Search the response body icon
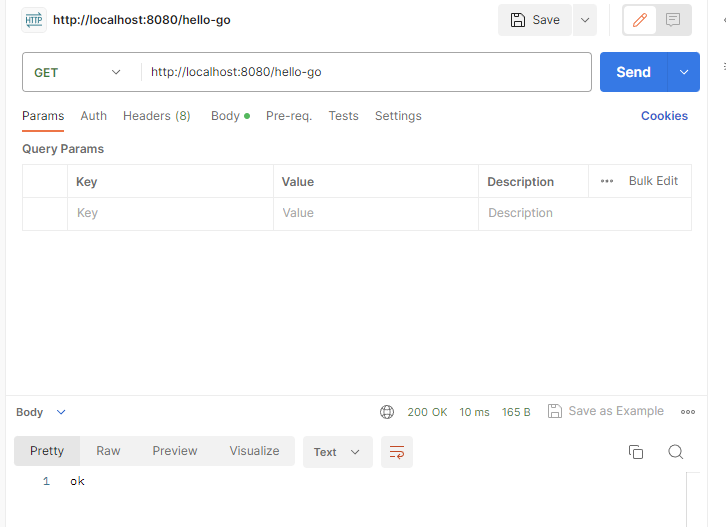Screen dimensions: 726x527 [x=676, y=452]
